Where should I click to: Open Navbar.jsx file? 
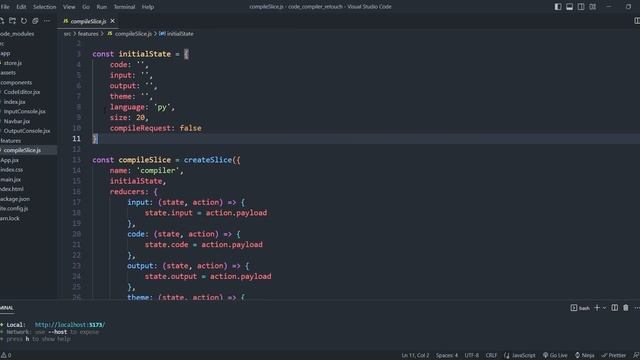17,121
